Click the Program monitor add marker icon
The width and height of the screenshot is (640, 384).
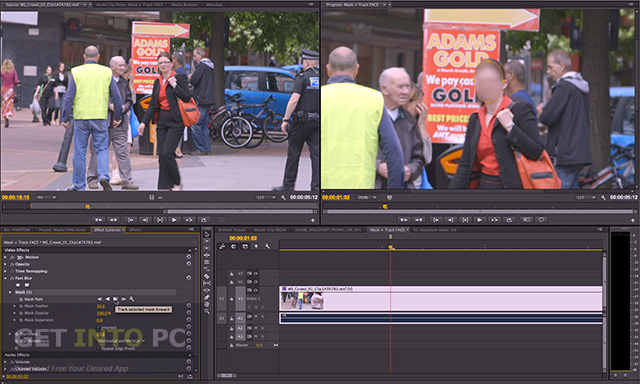click(x=389, y=198)
